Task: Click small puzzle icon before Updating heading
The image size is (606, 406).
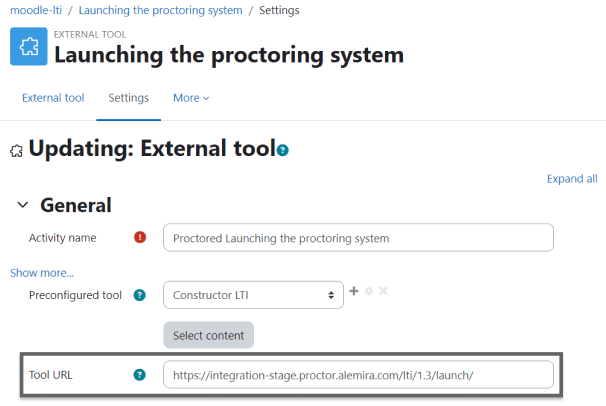Action: 16,150
